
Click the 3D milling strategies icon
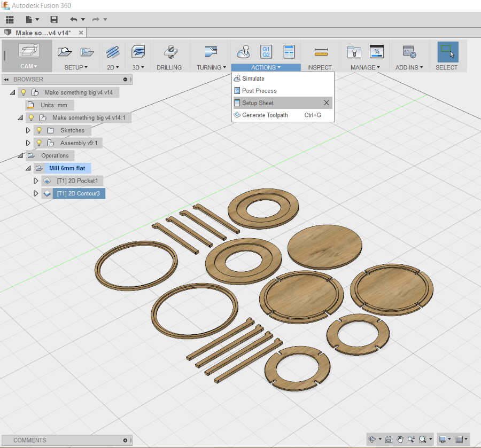click(138, 52)
